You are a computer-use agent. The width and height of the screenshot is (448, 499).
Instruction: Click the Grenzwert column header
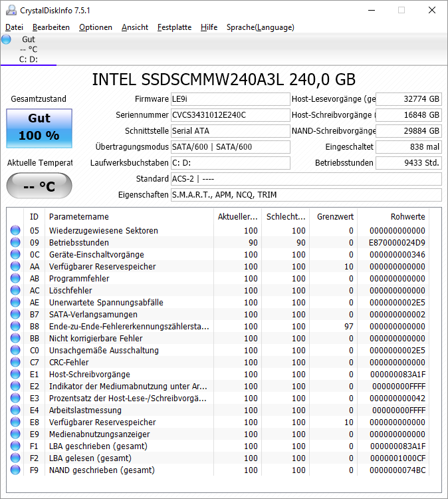click(334, 216)
